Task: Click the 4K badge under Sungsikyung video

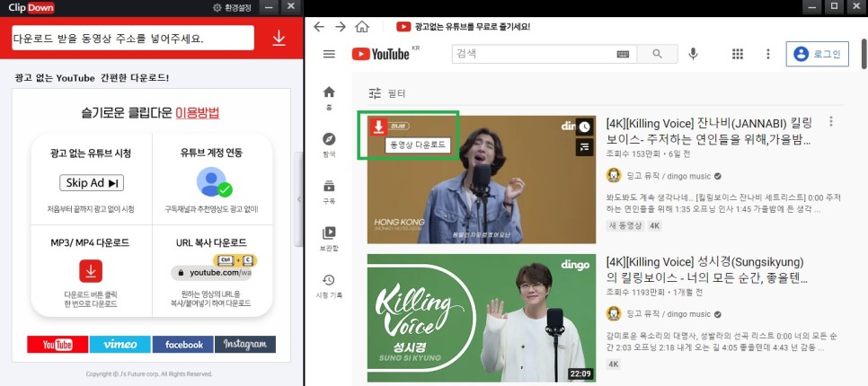Action: point(614,364)
